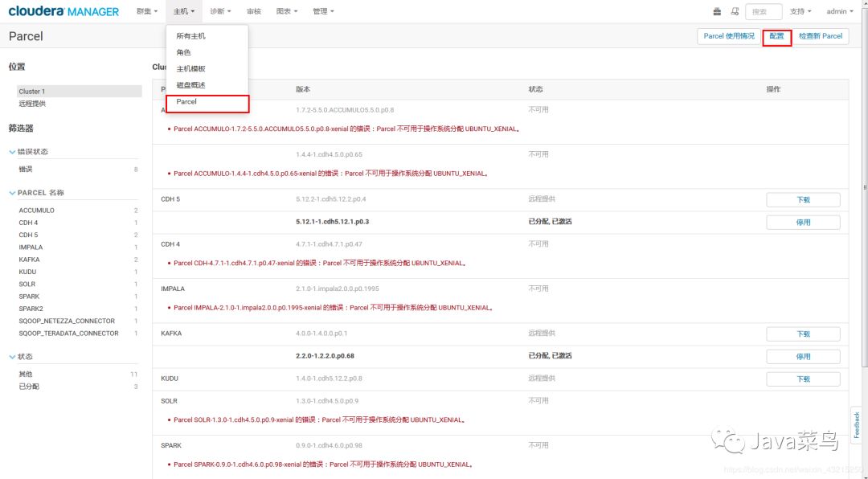The image size is (868, 479).
Task: Open the 群集 dropdown menu
Action: (x=147, y=11)
